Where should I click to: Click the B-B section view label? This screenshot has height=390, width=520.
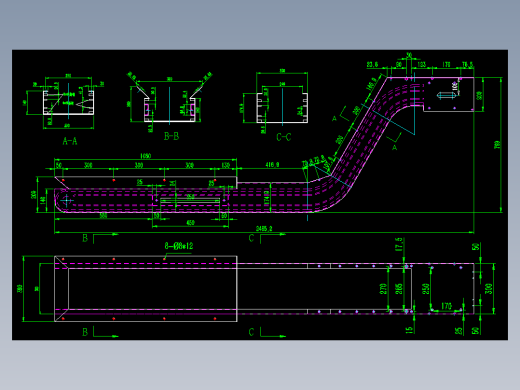click(x=171, y=136)
